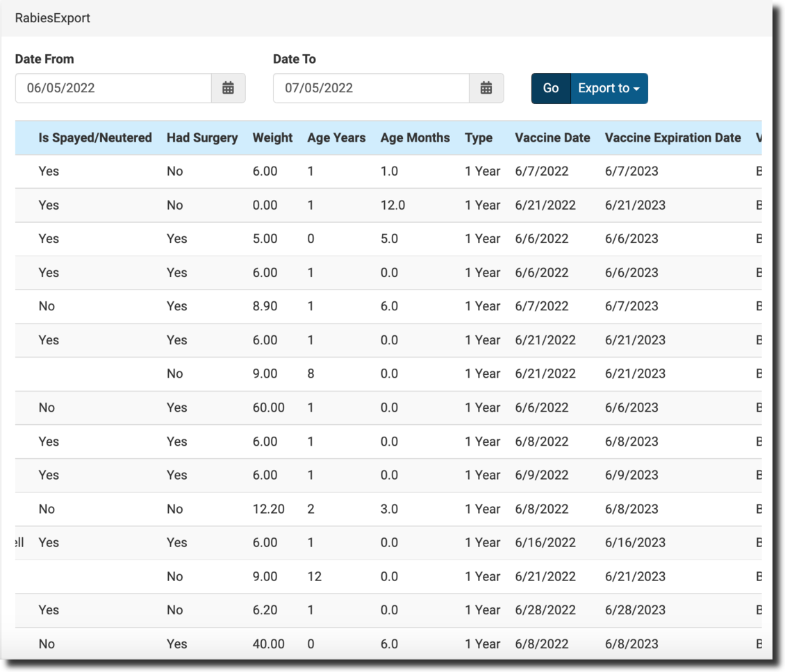
Task: Click the Date From input field
Action: [113, 88]
